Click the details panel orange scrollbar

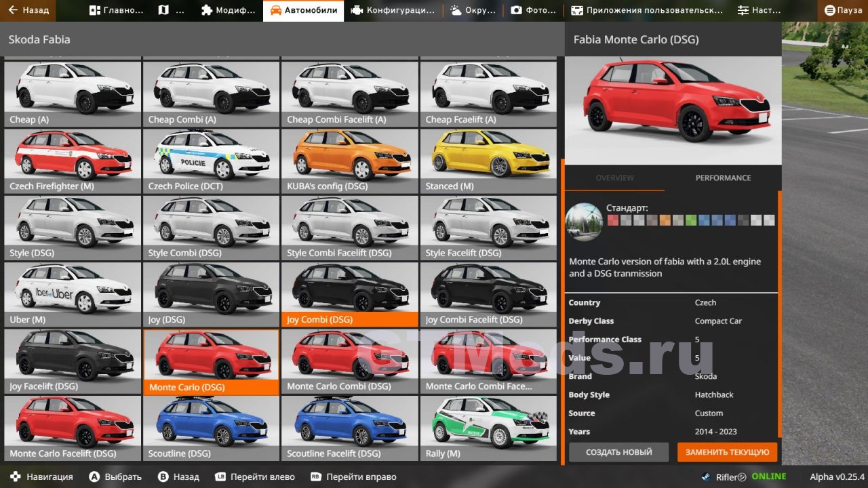tap(779, 314)
